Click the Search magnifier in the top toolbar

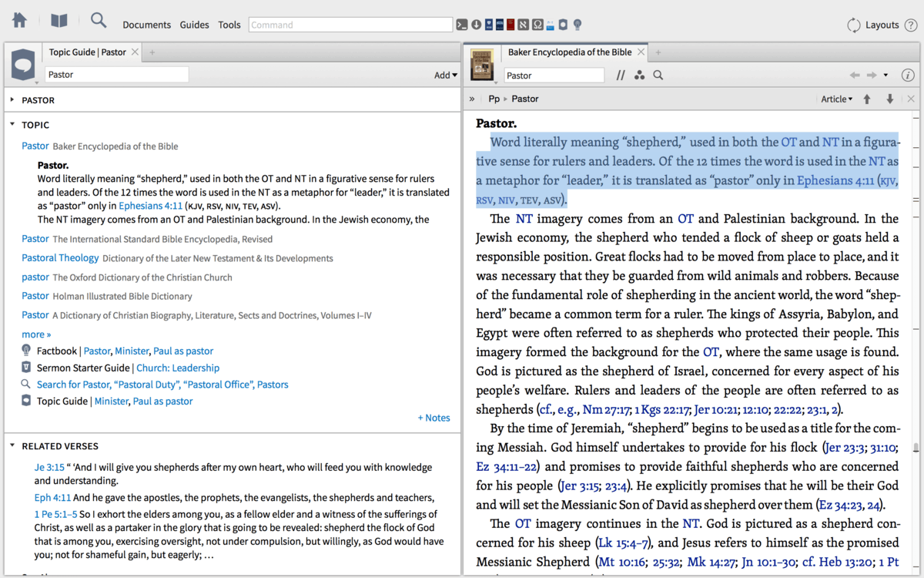[x=99, y=21]
